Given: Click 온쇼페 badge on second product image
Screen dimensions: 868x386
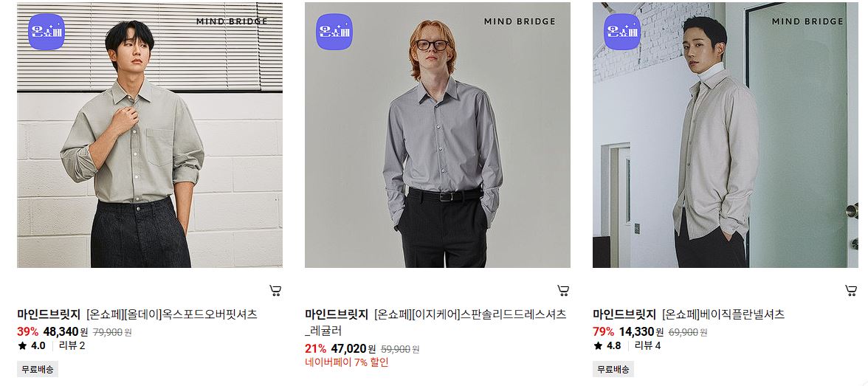Looking at the screenshot, I should click(x=334, y=32).
